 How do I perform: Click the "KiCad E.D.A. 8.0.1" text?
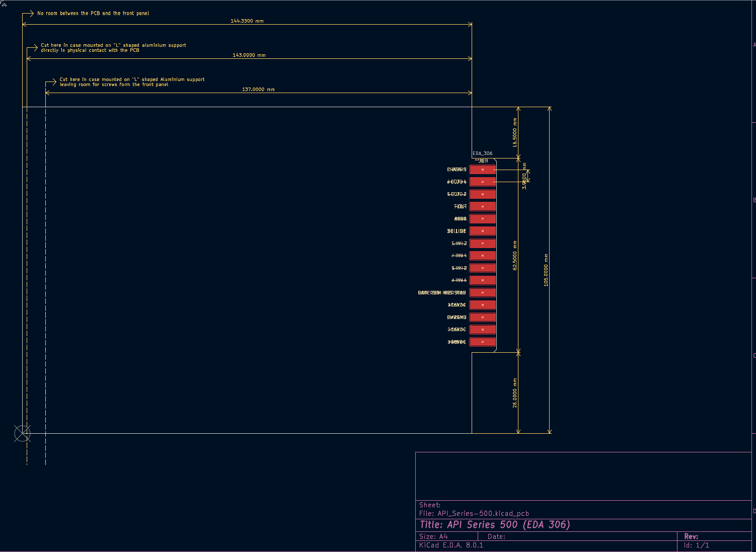(x=451, y=545)
